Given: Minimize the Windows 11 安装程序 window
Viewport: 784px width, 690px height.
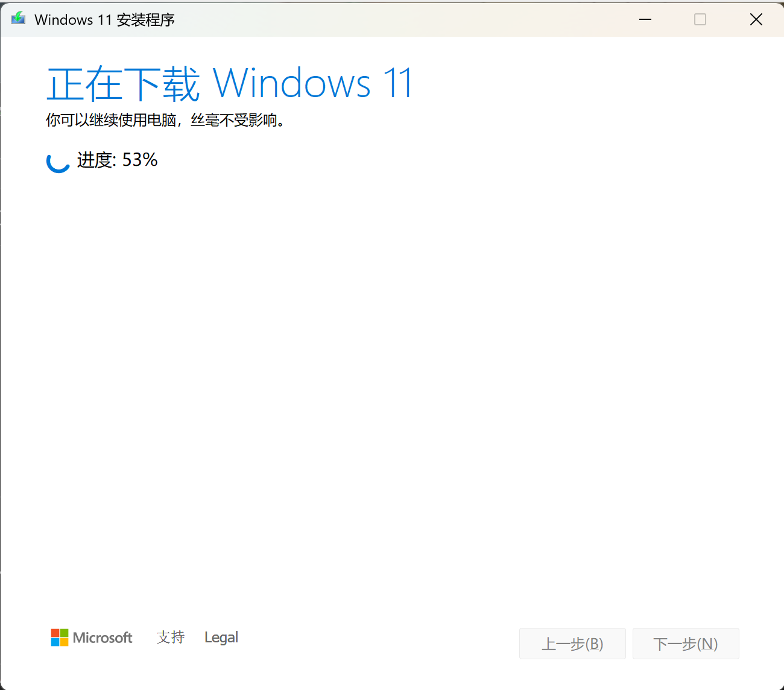Looking at the screenshot, I should 645,19.
